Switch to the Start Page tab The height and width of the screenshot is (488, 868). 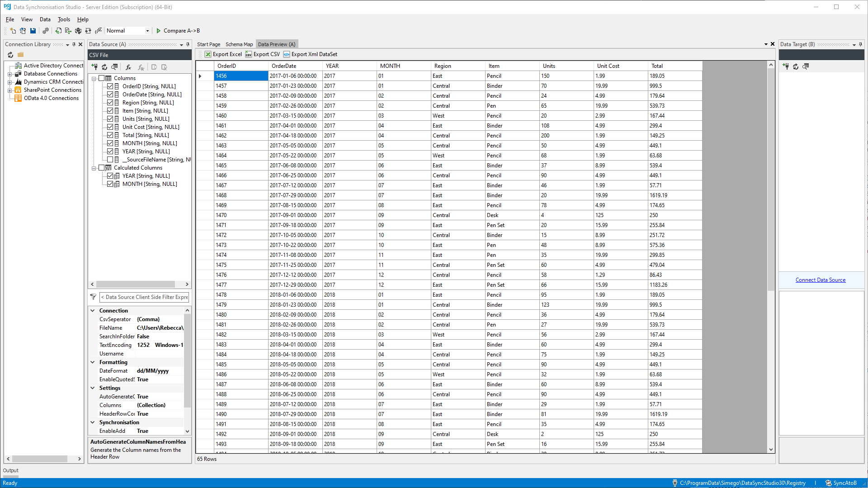coord(208,44)
